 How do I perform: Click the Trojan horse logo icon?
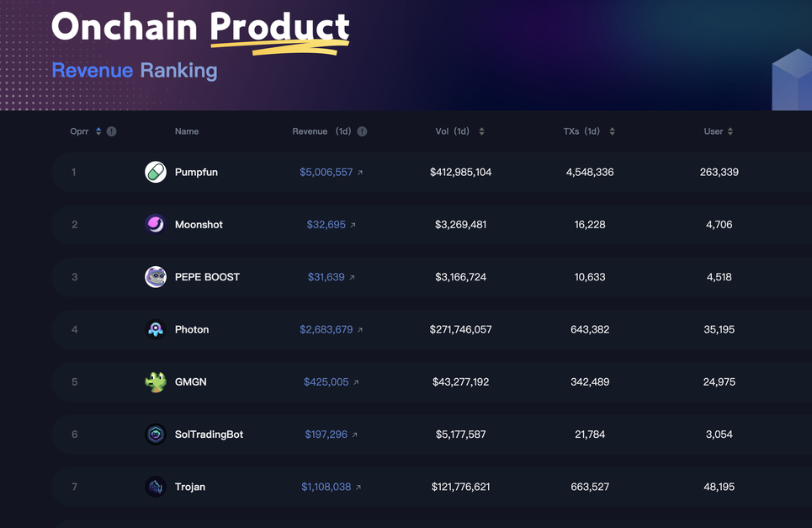point(156,487)
